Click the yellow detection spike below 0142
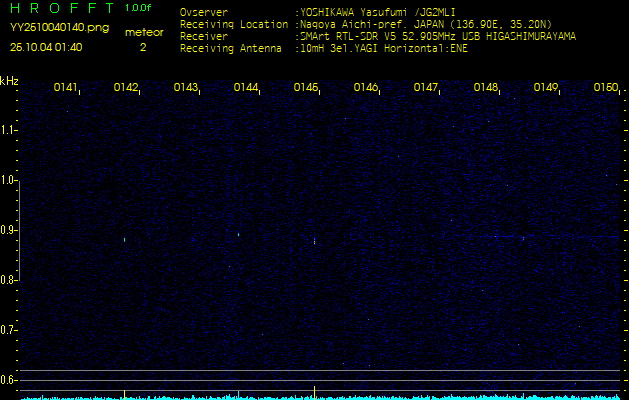This screenshot has width=629, height=400. click(x=124, y=394)
